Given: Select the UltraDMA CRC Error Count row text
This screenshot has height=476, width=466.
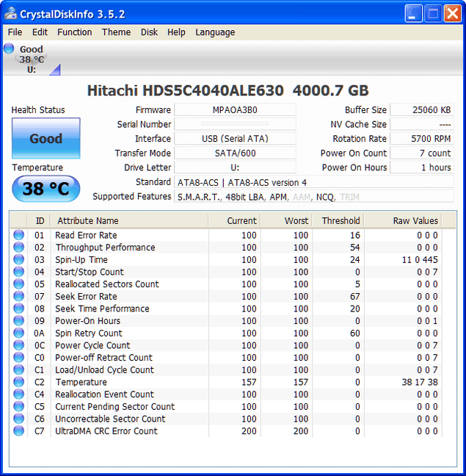Looking at the screenshot, I should (106, 431).
